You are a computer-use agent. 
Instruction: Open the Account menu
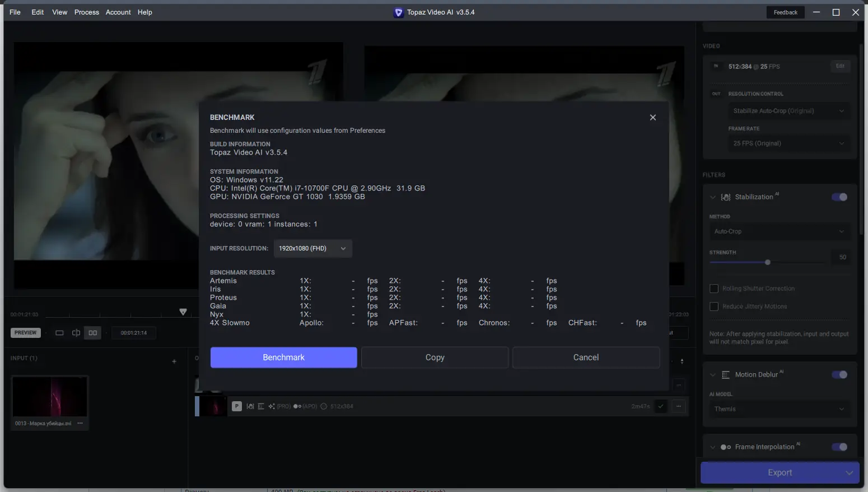(x=118, y=12)
